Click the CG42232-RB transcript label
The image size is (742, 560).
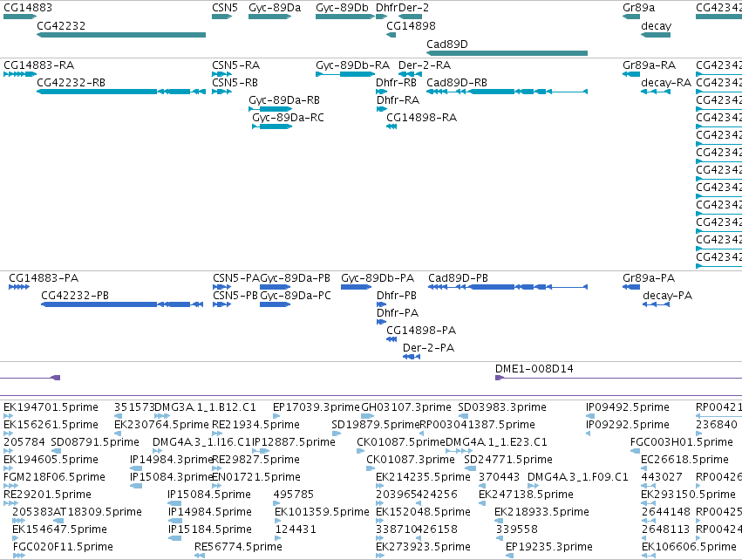click(x=71, y=82)
